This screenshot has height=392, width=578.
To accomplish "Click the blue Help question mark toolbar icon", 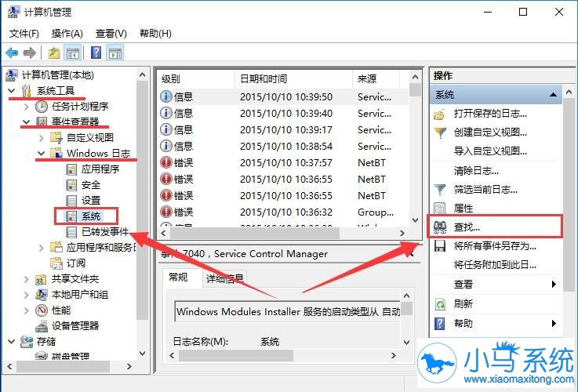I will pos(96,53).
